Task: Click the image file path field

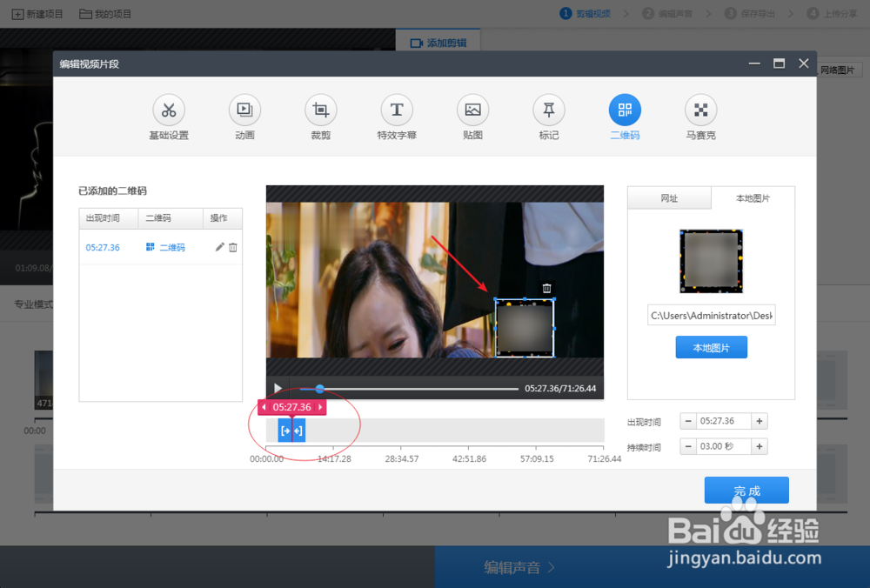Action: (712, 315)
